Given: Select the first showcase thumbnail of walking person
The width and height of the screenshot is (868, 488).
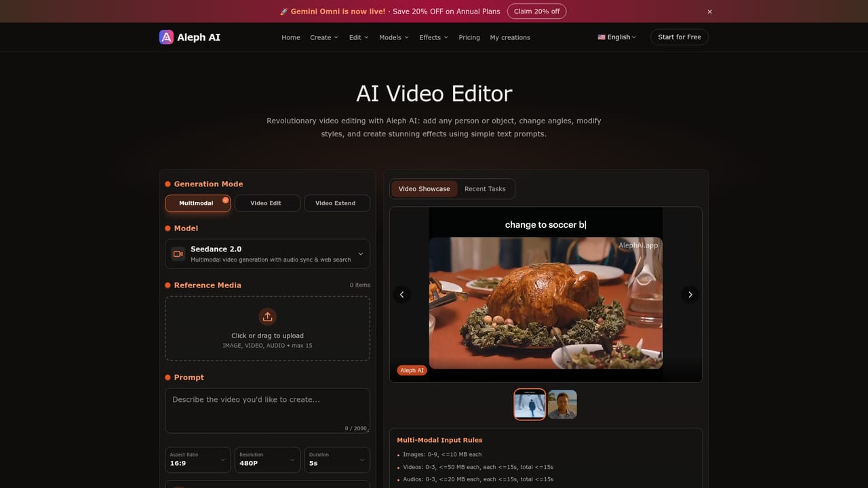Looking at the screenshot, I should 530,405.
